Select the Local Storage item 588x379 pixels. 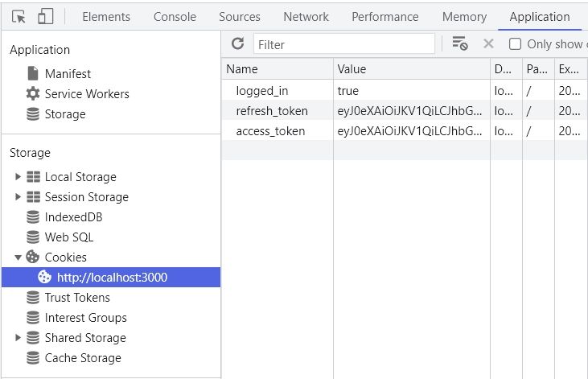coord(80,177)
